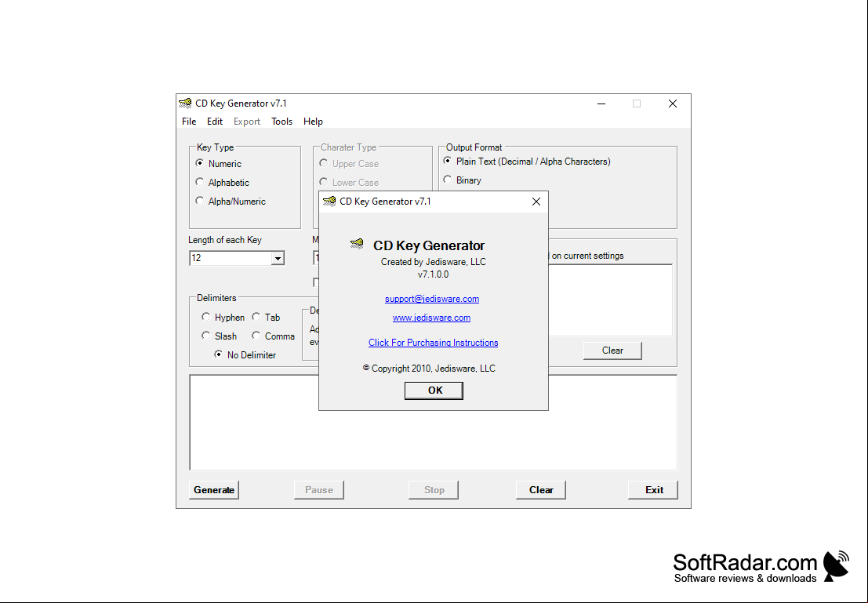The image size is (868, 603).
Task: Open the Tools menu
Action: pos(281,122)
